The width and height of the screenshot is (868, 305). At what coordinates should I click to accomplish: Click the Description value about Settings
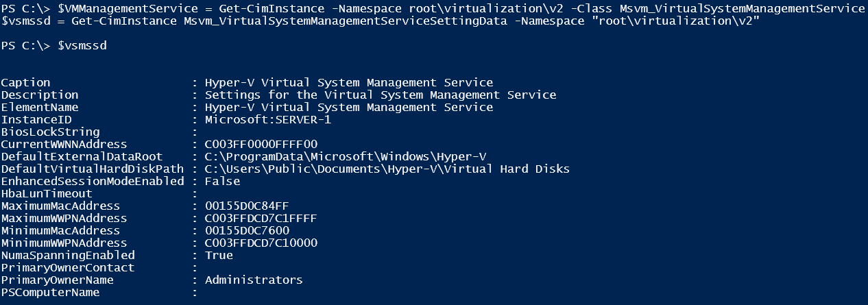381,95
